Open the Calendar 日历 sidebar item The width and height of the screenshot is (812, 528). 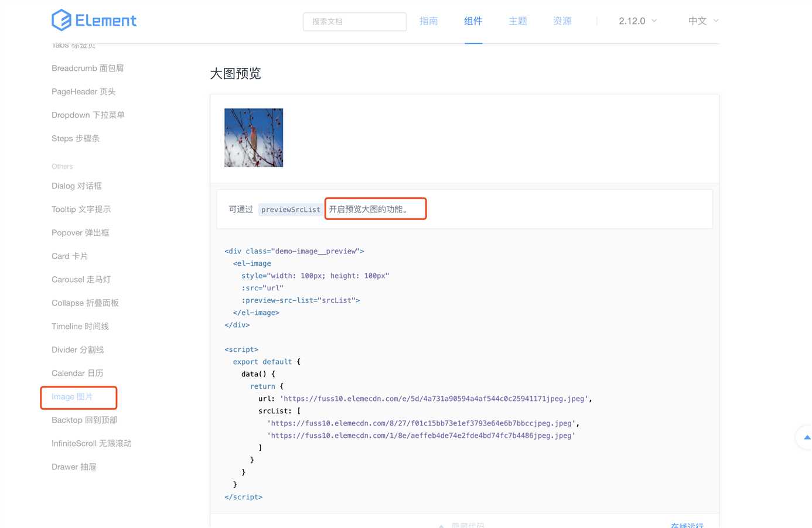pyautogui.click(x=77, y=373)
